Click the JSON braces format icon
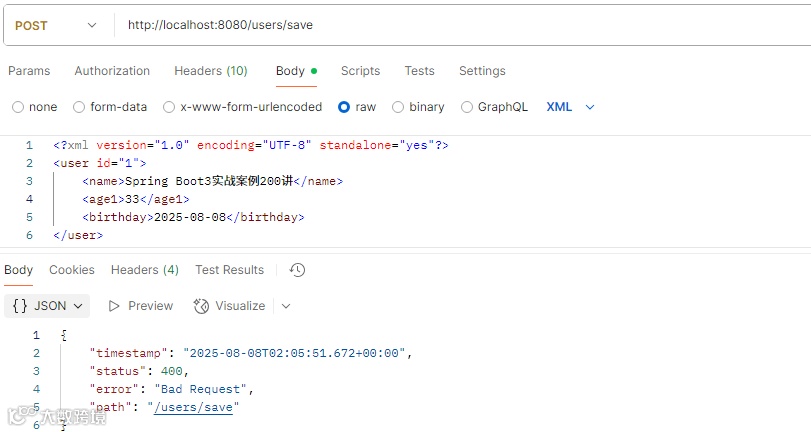The width and height of the screenshot is (811, 432). pos(20,306)
